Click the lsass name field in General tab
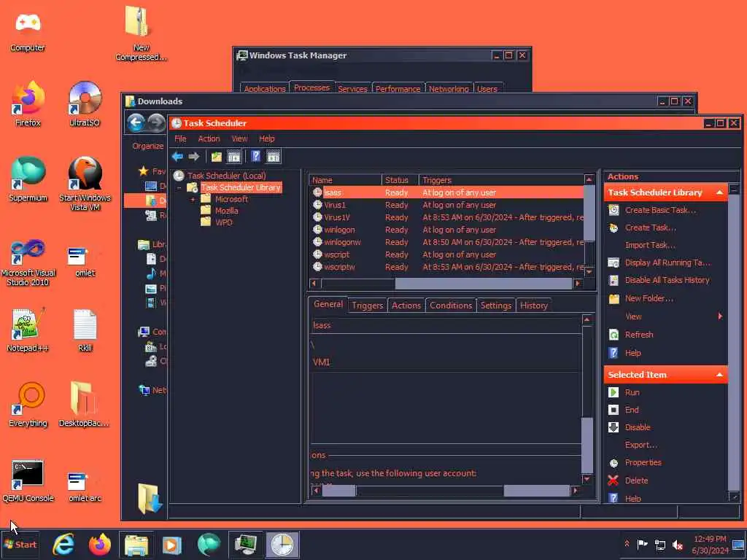 [446, 325]
